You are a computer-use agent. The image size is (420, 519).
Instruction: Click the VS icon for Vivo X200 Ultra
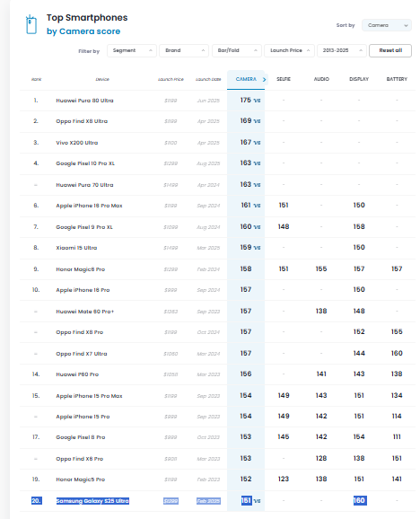[257, 143]
